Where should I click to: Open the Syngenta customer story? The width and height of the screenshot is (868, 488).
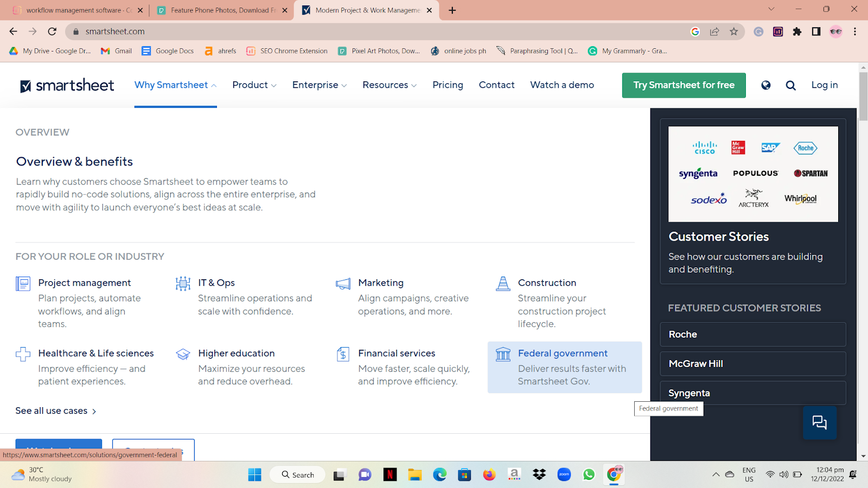753,393
